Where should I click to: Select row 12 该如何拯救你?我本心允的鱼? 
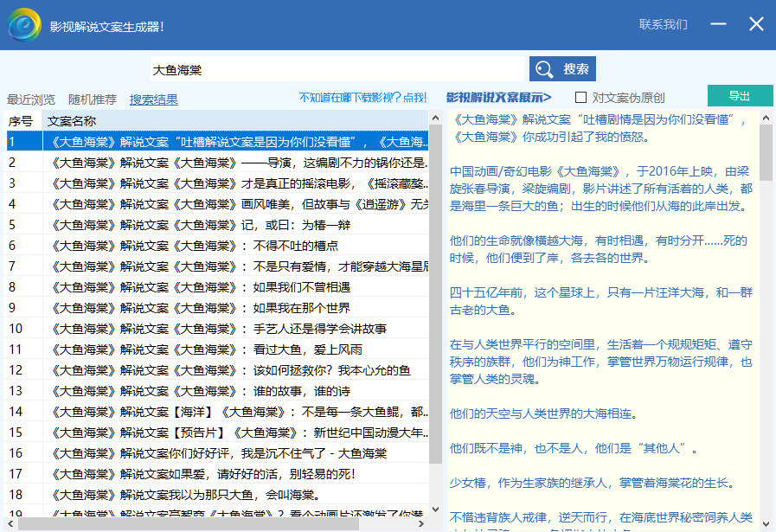coord(217,370)
